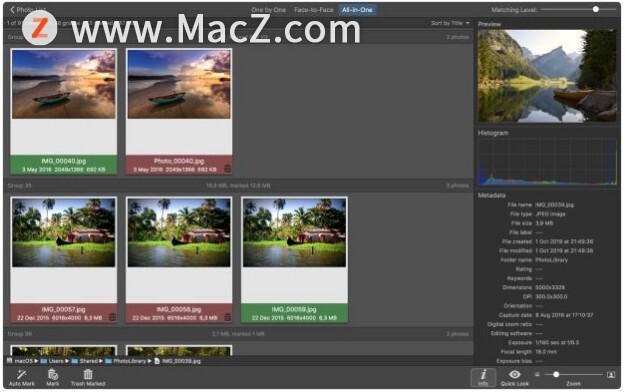The height and width of the screenshot is (392, 625).
Task: Click macOS in the path bar
Action: pyautogui.click(x=20, y=361)
